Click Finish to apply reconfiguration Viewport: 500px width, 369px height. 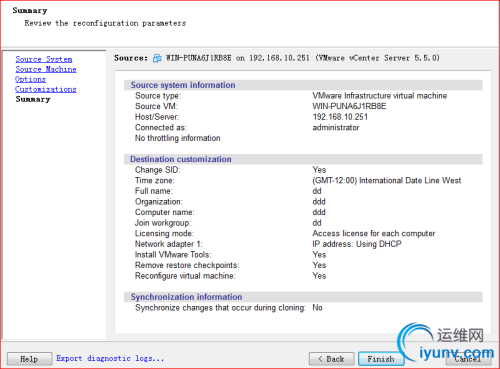381,359
